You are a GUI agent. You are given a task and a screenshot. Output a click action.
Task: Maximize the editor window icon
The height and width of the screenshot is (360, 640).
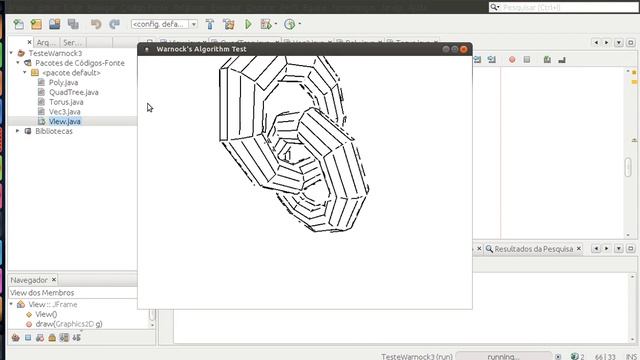point(631,42)
